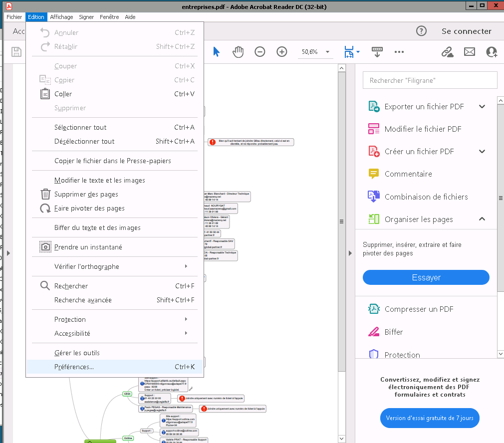Choose Copier le fichier dans le Presse-papiers

click(115, 161)
